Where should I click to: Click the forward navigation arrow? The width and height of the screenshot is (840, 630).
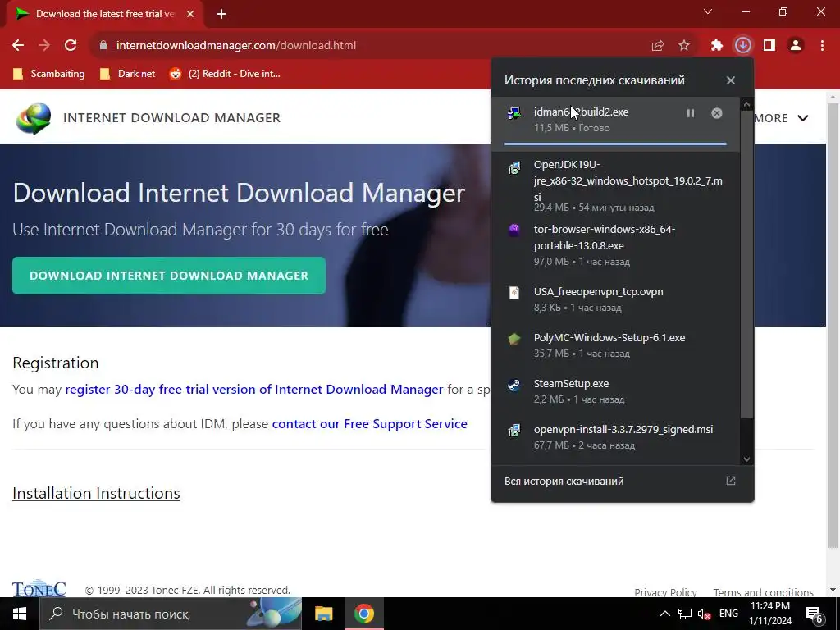[44, 46]
